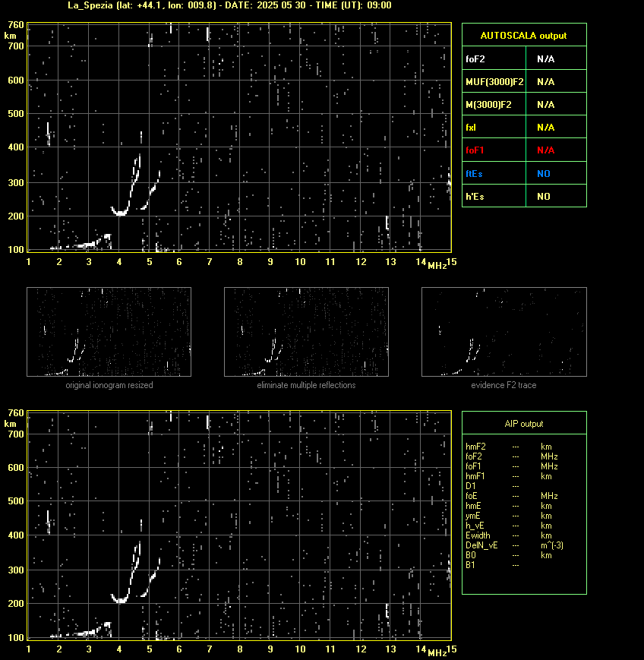Viewport: 644px width, 660px height.
Task: Open the original ionogram resized thumbnail
Action: tap(109, 332)
